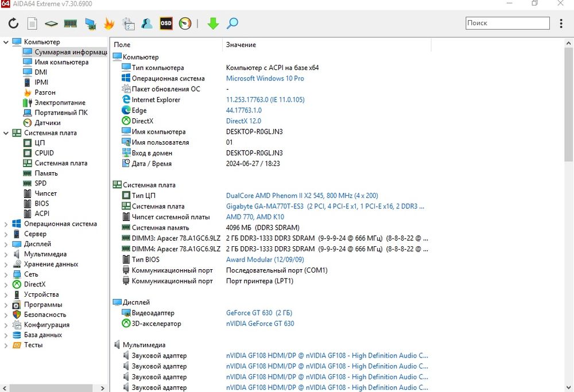The image size is (574, 392).
Task: Click the magnifier search icon
Action: point(232,24)
